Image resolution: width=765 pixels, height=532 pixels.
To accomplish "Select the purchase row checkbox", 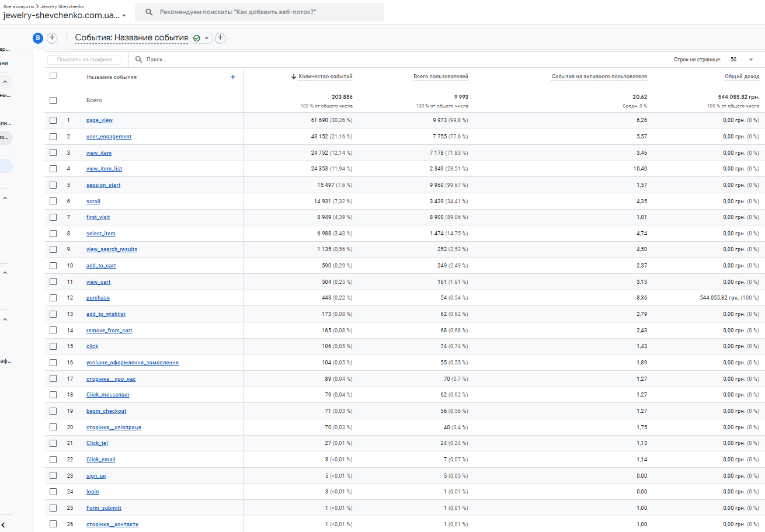I will pyautogui.click(x=53, y=298).
